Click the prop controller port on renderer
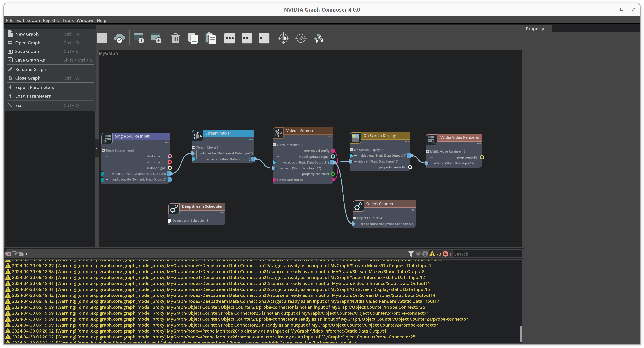Screen dimensions: 644x348 coord(482,157)
